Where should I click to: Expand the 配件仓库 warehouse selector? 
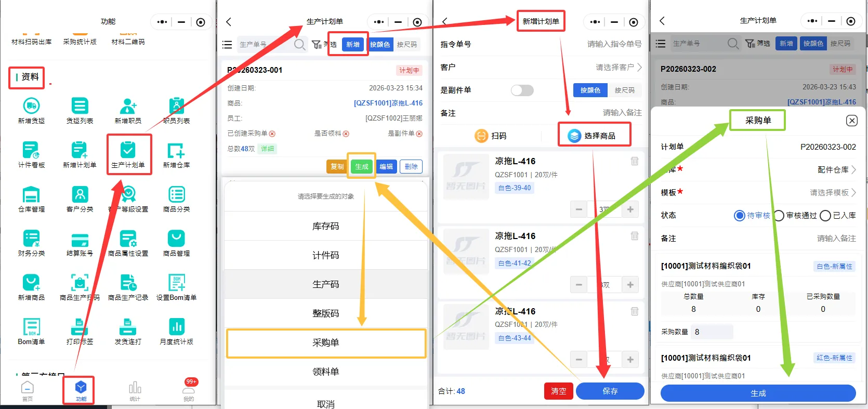click(836, 170)
